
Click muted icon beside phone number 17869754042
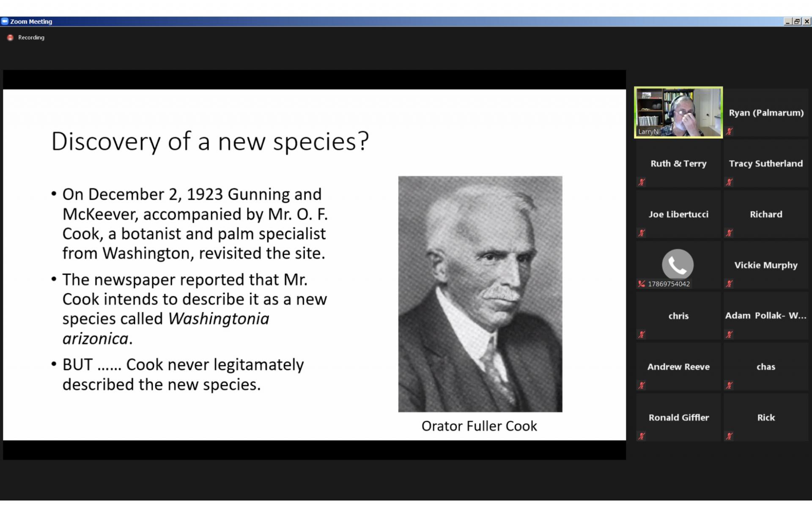pos(642,284)
